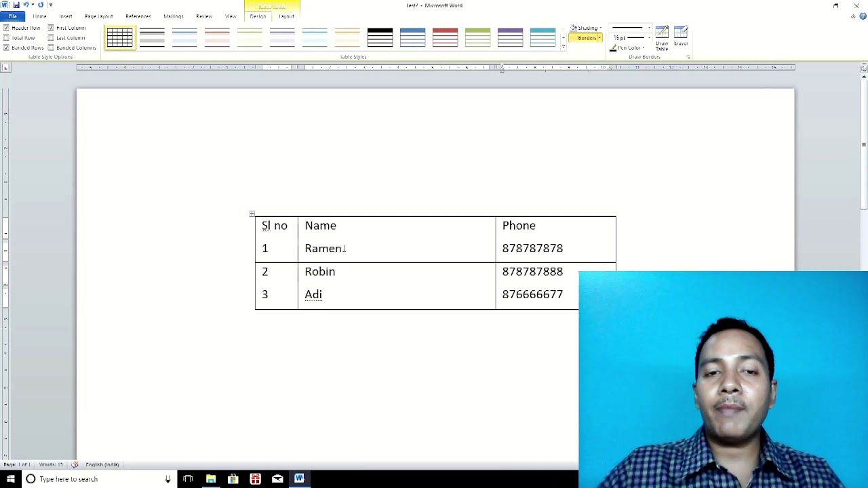Click the table move handle above Sl no
This screenshot has width=868, height=488.
pos(252,213)
